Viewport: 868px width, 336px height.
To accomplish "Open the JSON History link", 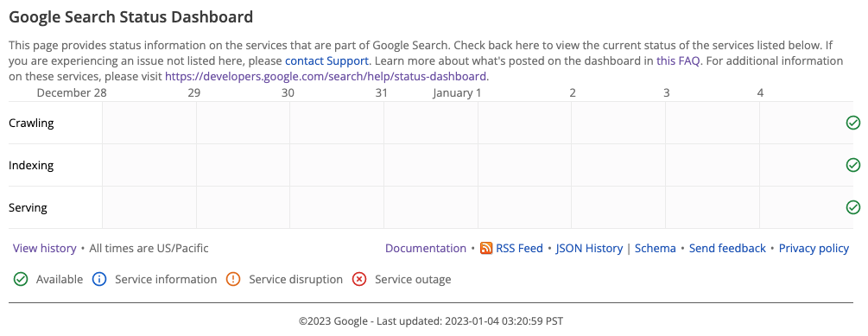I will (x=589, y=248).
